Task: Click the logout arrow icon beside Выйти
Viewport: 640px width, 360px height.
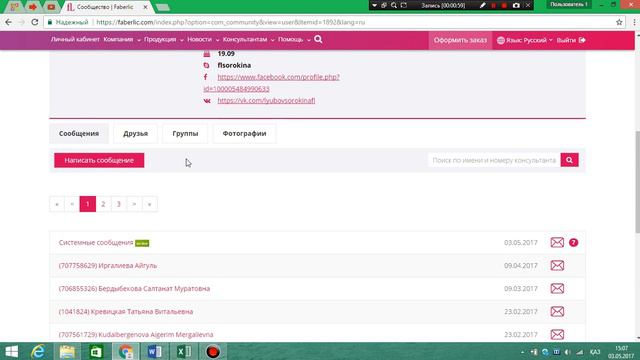Action: coord(582,40)
